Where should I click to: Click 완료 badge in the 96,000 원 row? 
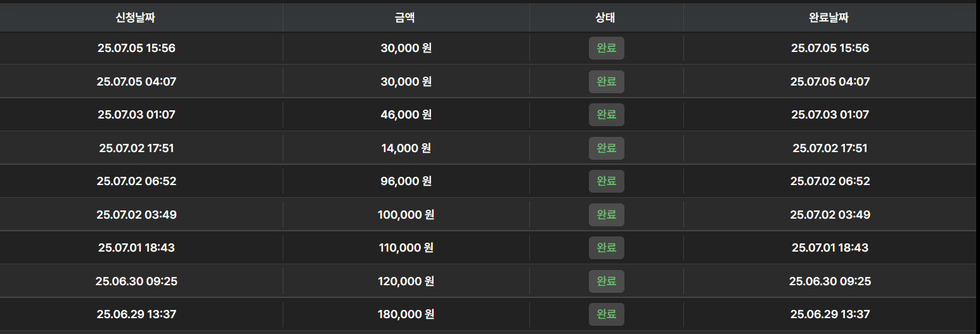click(607, 181)
